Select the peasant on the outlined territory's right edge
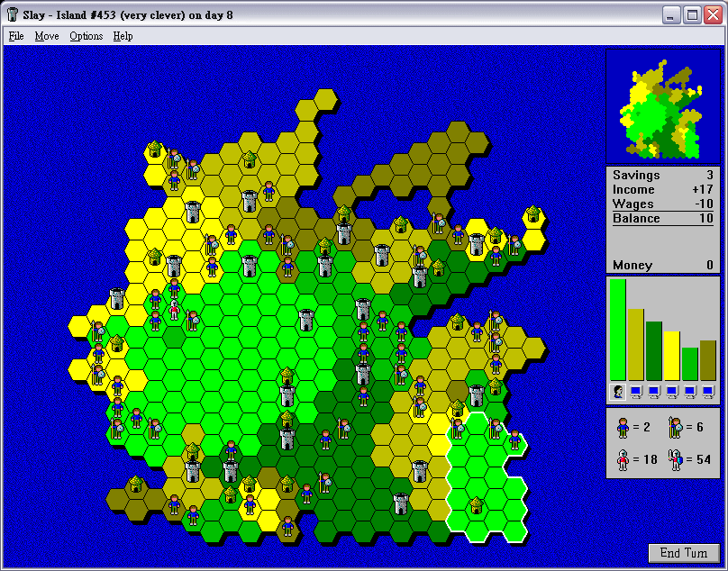The width and height of the screenshot is (728, 571). pos(514,440)
